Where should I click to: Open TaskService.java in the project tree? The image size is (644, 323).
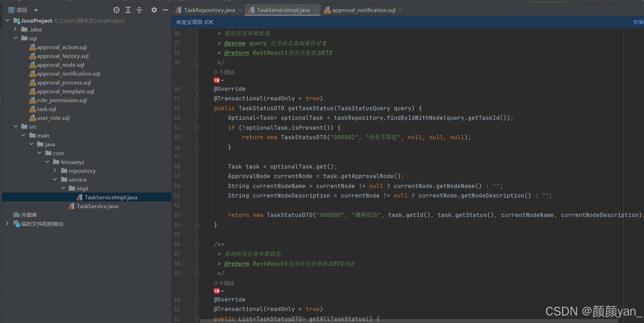(97, 206)
